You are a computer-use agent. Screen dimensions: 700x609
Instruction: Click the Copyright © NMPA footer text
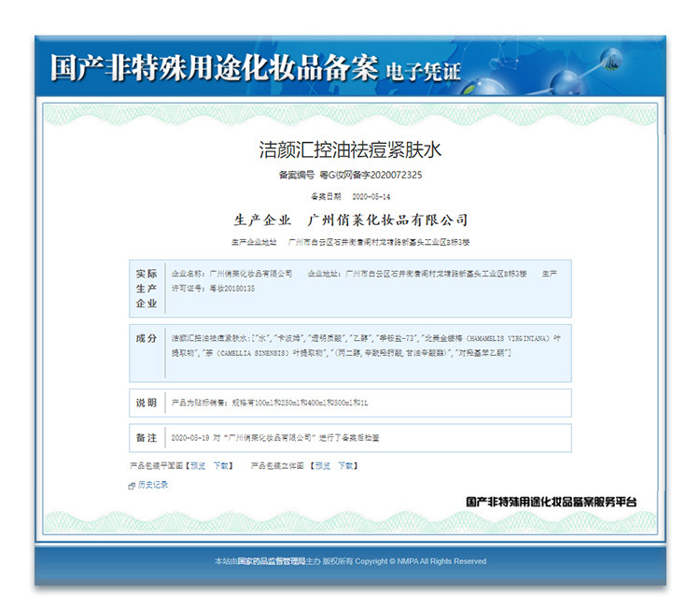421,561
